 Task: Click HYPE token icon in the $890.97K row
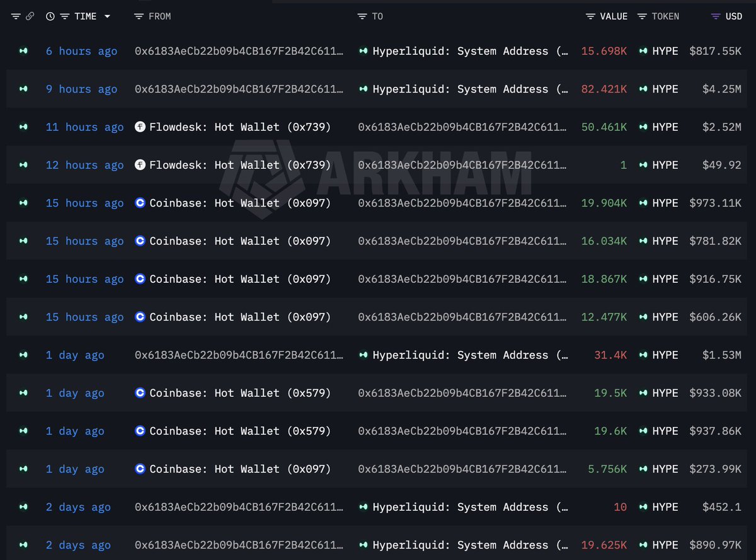(643, 545)
